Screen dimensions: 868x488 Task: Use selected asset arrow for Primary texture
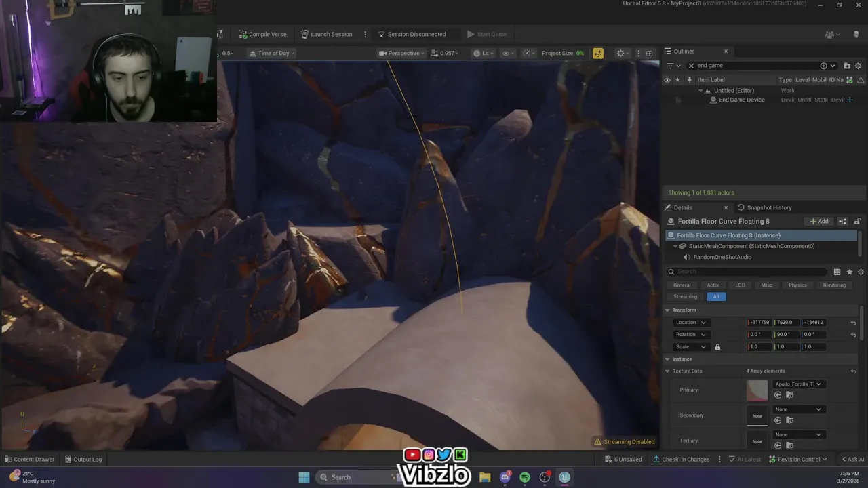[x=778, y=395]
